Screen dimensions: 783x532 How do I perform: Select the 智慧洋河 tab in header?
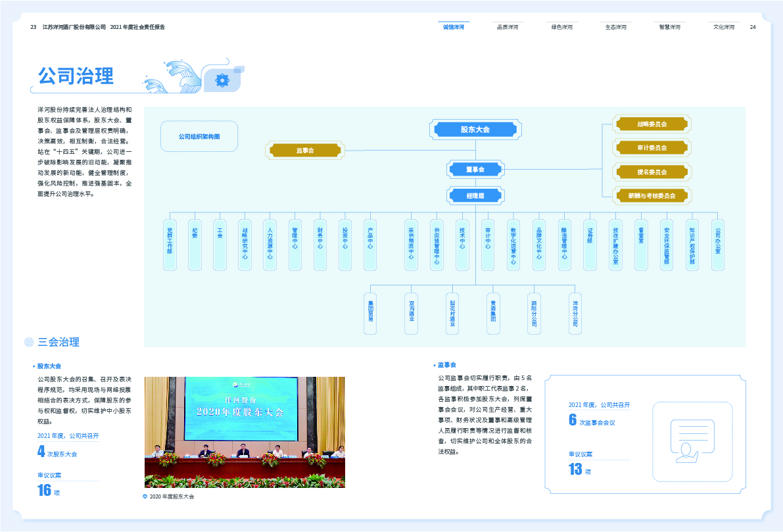pyautogui.click(x=669, y=27)
